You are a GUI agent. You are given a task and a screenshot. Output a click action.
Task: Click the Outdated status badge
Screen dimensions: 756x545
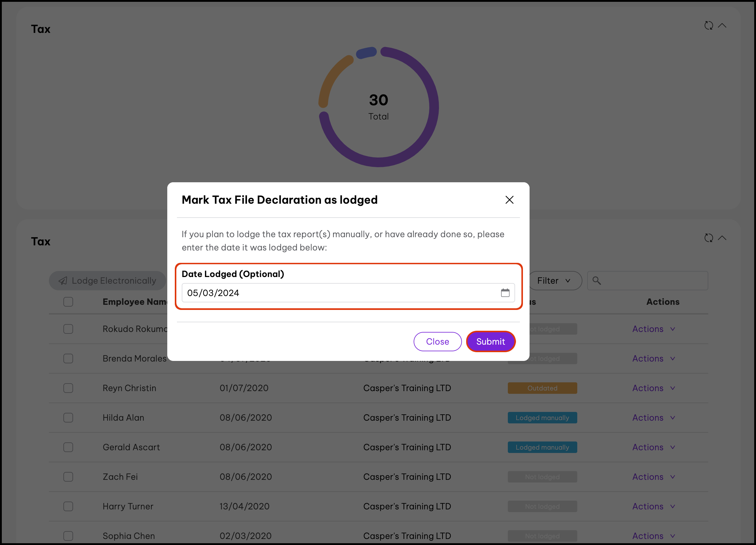542,388
